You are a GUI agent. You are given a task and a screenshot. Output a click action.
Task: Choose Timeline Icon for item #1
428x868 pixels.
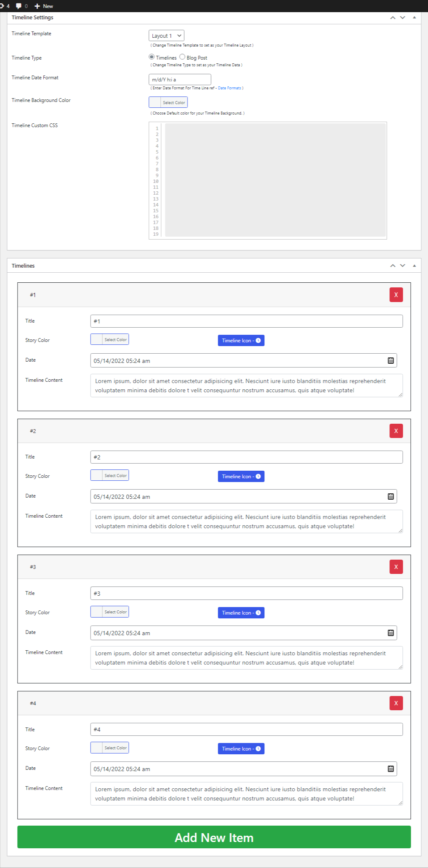pos(241,341)
